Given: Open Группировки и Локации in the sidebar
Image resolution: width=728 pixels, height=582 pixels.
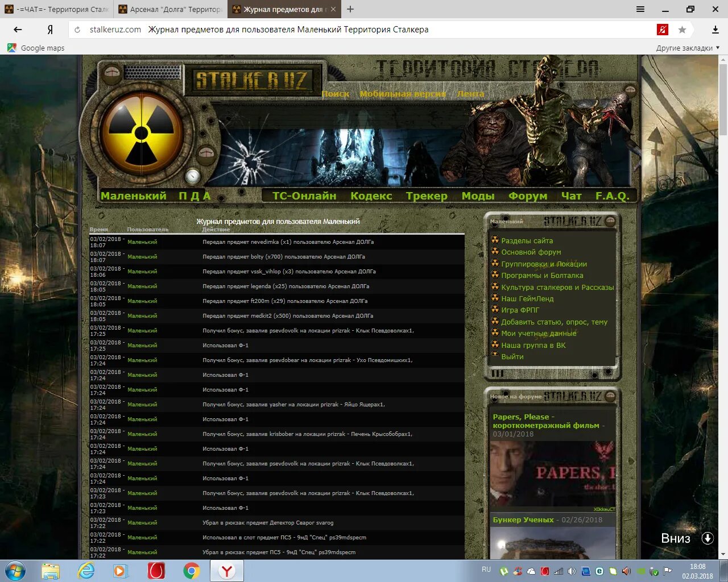Looking at the screenshot, I should click(x=544, y=264).
